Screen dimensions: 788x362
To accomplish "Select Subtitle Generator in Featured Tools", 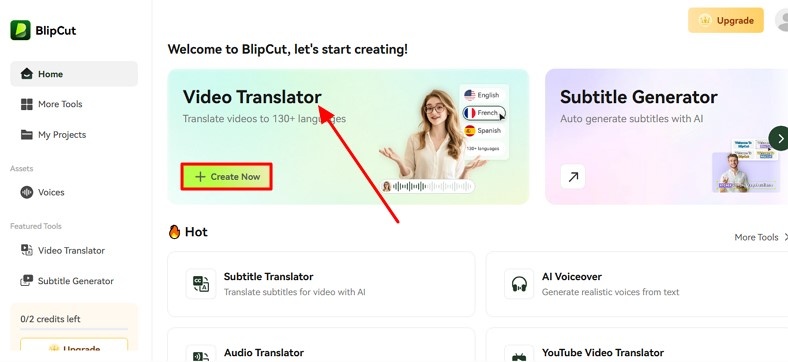I will tap(74, 281).
